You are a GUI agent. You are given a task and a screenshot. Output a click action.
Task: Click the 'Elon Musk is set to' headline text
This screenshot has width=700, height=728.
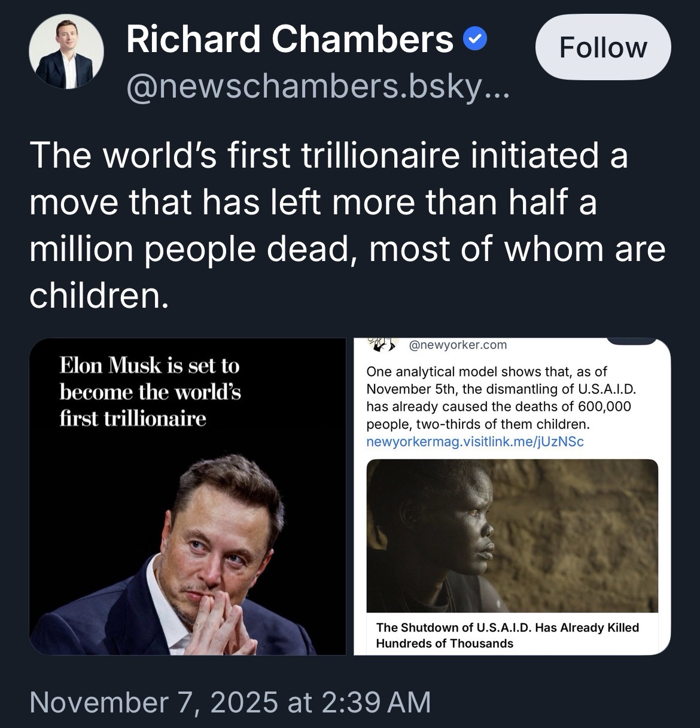(149, 365)
